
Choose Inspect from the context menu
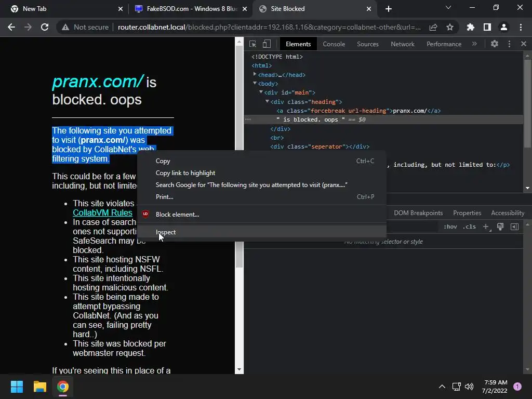[262, 232]
